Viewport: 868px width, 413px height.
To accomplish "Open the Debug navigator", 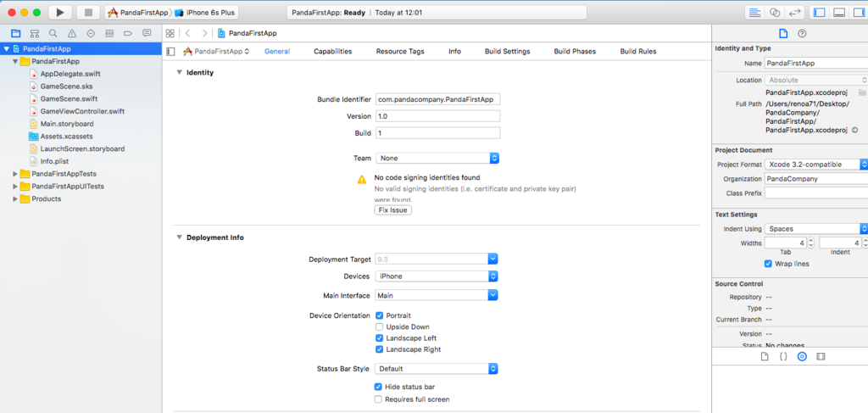I will 109,33.
